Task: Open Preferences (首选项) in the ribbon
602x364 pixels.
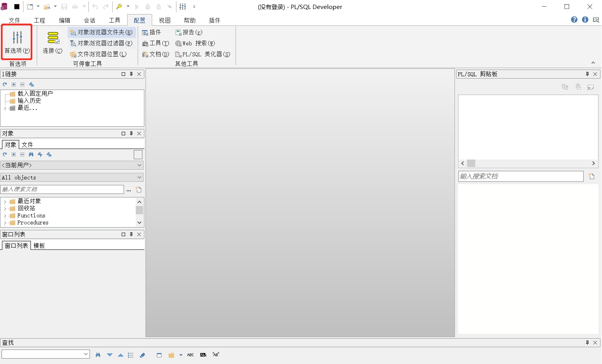Action: [17, 42]
